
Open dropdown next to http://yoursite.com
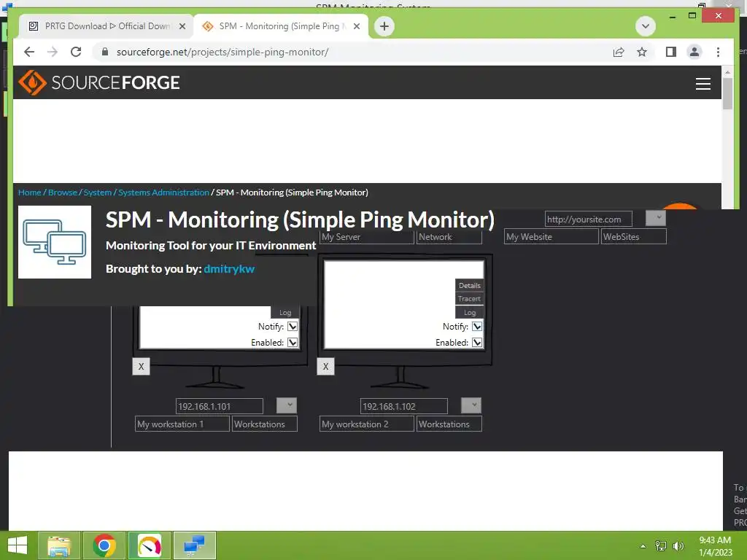656,218
